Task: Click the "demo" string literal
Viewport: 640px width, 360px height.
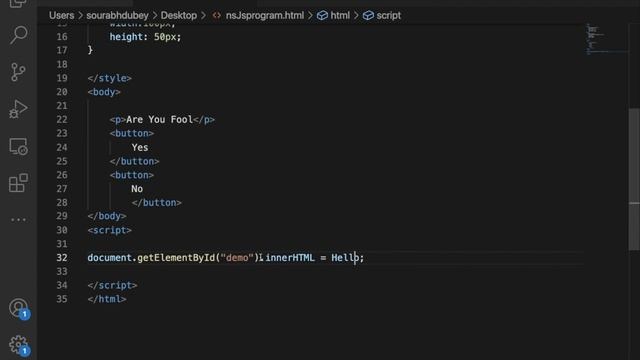Action: coord(237,258)
